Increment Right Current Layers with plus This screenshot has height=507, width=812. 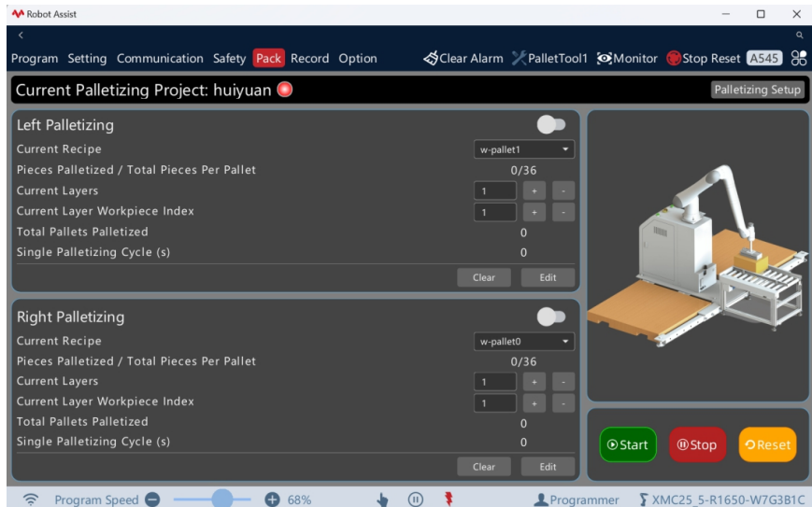[x=534, y=382]
